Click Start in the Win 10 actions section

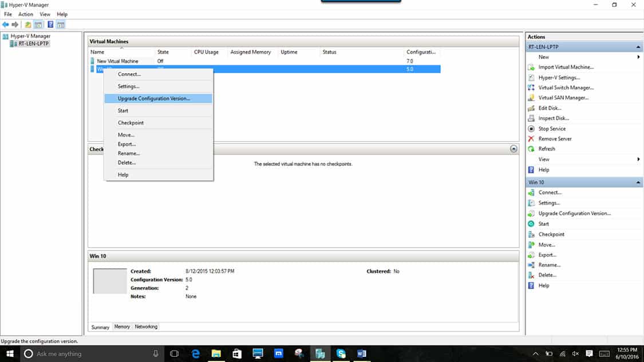pyautogui.click(x=543, y=224)
